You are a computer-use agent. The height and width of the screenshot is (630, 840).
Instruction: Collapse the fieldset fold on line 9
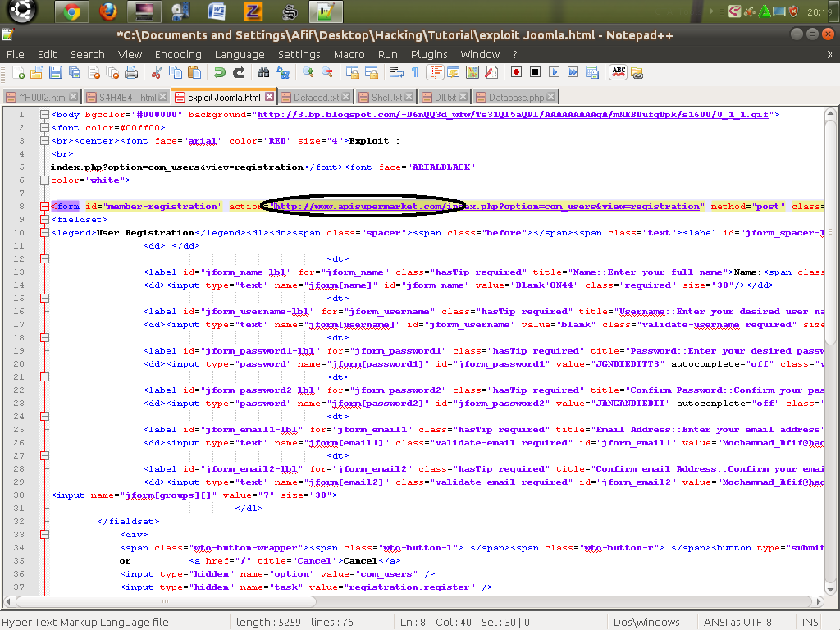(x=44, y=220)
